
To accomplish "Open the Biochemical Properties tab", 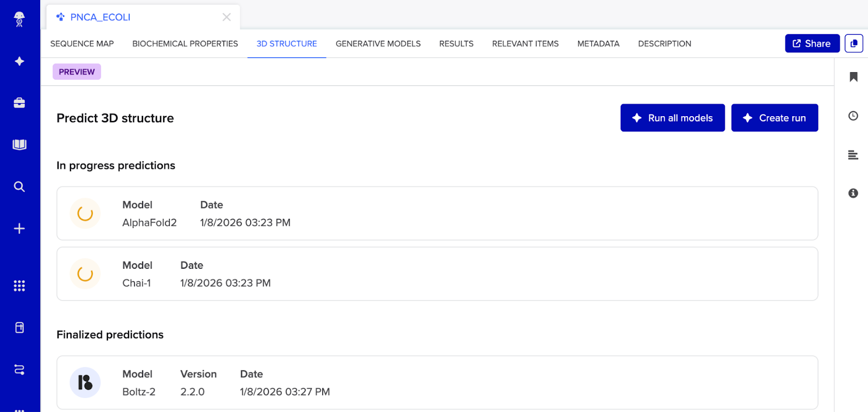I will 185,44.
